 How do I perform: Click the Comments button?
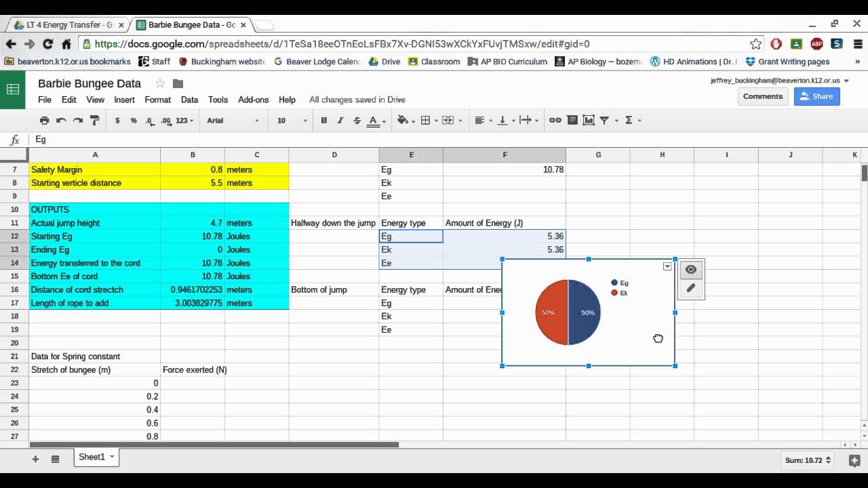(x=763, y=96)
